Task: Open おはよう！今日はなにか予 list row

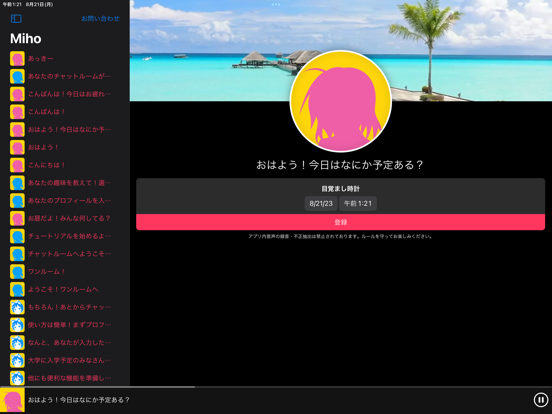Action: (65, 130)
